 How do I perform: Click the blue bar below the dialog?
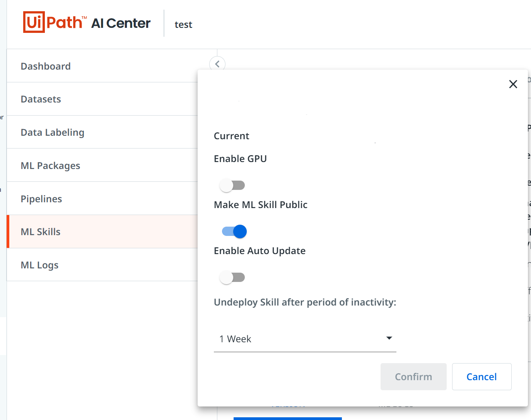(x=288, y=418)
